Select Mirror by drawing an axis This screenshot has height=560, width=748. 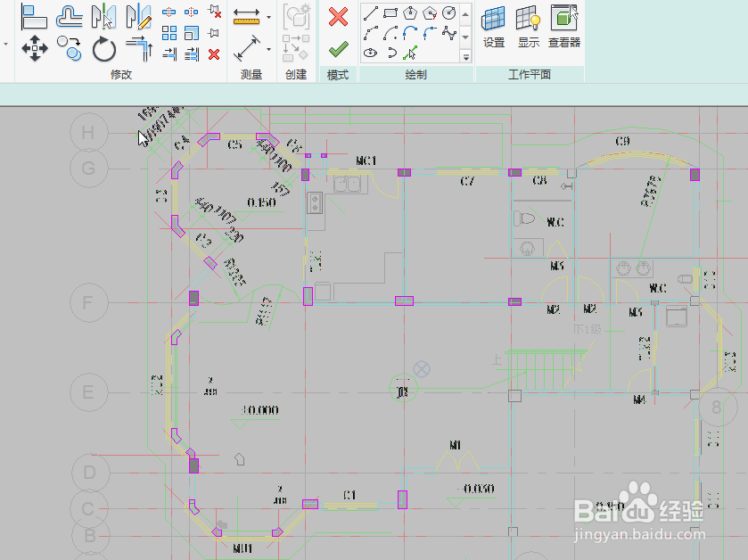(138, 17)
